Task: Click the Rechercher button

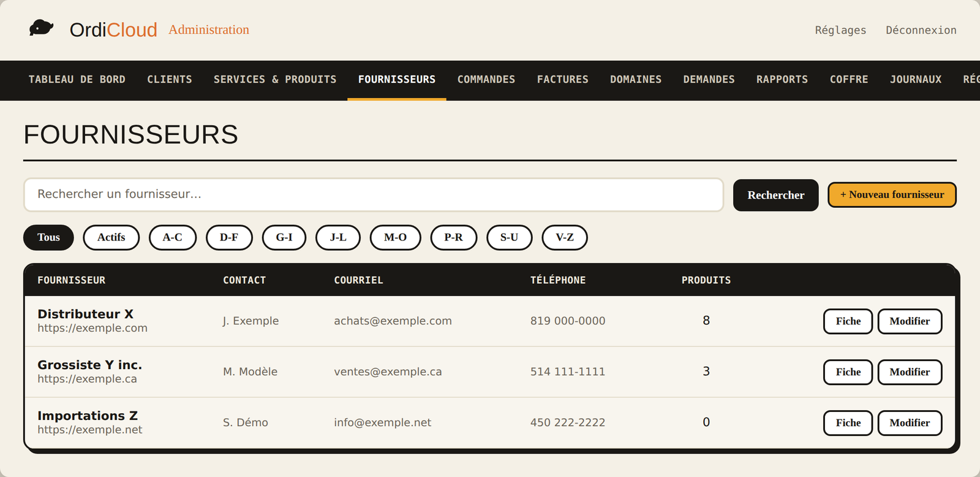Action: pyautogui.click(x=775, y=195)
